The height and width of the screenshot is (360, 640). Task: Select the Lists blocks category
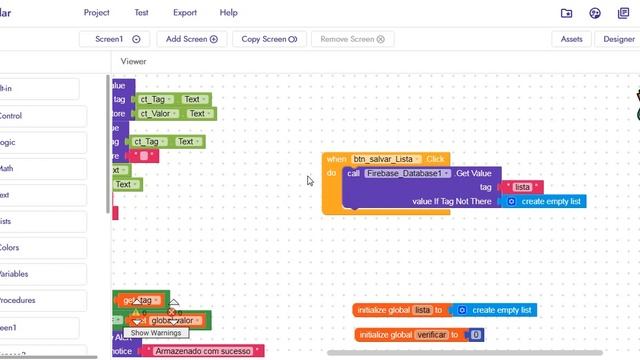click(43, 221)
